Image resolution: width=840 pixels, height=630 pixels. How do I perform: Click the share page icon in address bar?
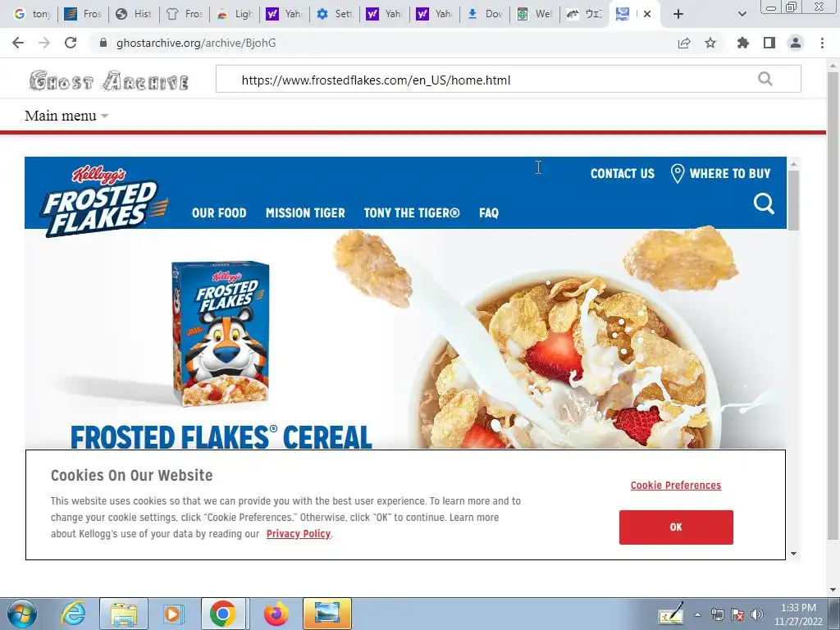pos(684,43)
